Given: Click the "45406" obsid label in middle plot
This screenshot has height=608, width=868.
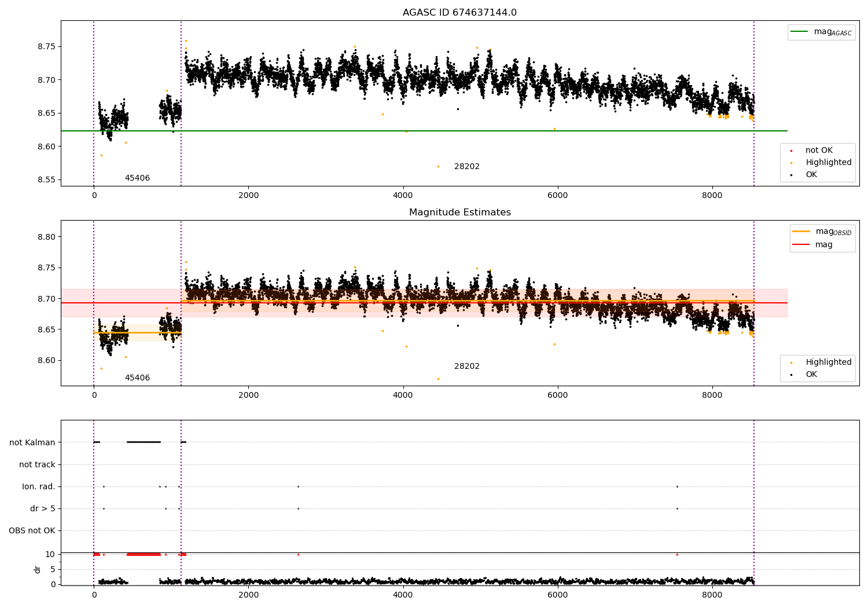Looking at the screenshot, I should [x=137, y=378].
